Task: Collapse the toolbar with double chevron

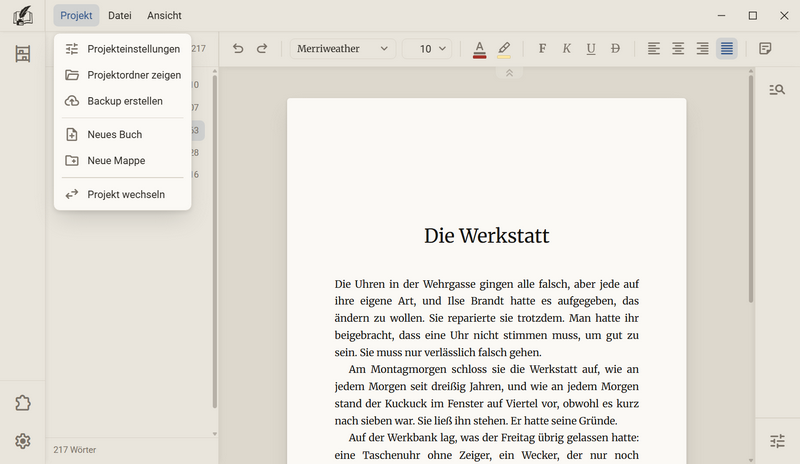Action: click(x=509, y=73)
